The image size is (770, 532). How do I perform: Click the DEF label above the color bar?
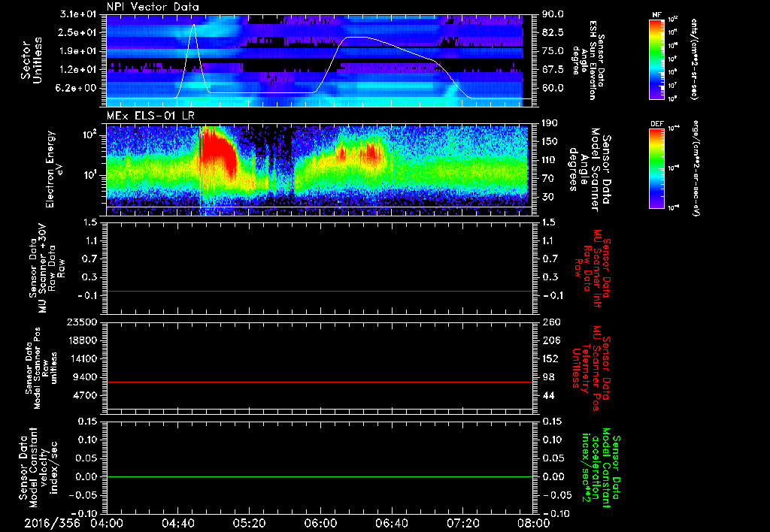(657, 124)
